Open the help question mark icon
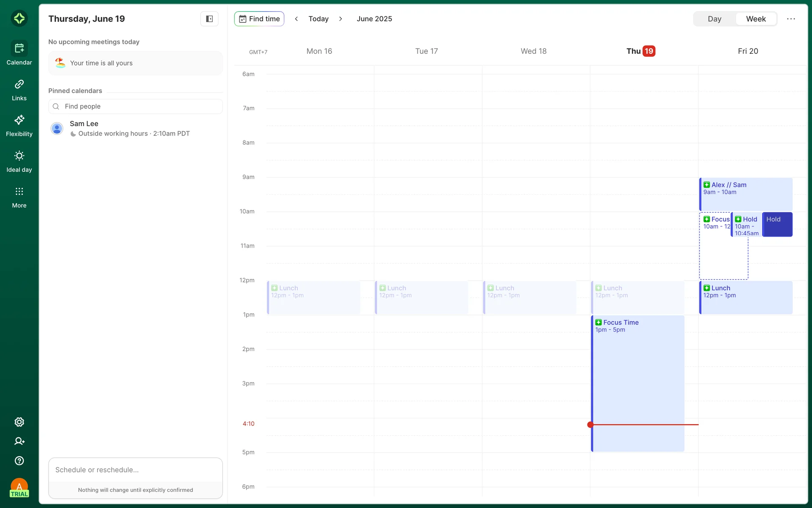The width and height of the screenshot is (812, 508). coord(19,461)
